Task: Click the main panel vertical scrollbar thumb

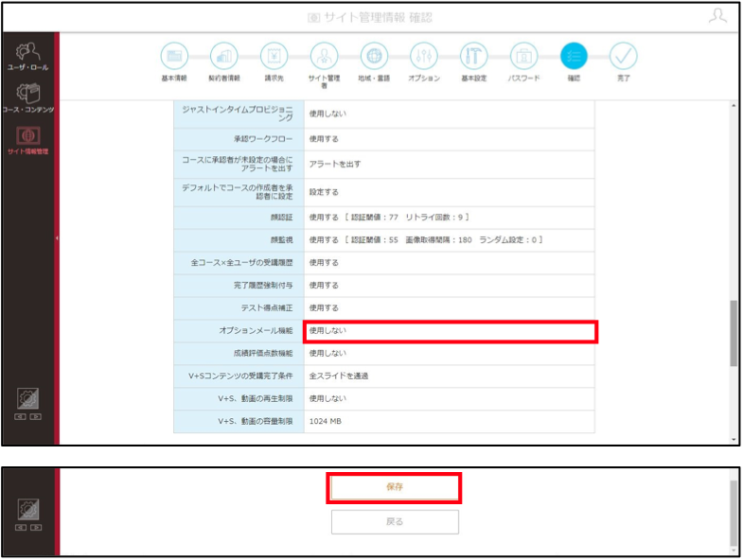Action: coord(734,333)
